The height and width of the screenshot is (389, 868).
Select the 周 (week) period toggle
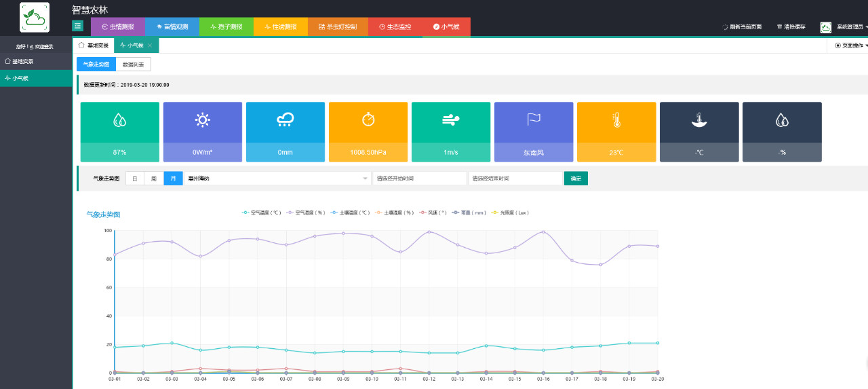[x=154, y=179]
